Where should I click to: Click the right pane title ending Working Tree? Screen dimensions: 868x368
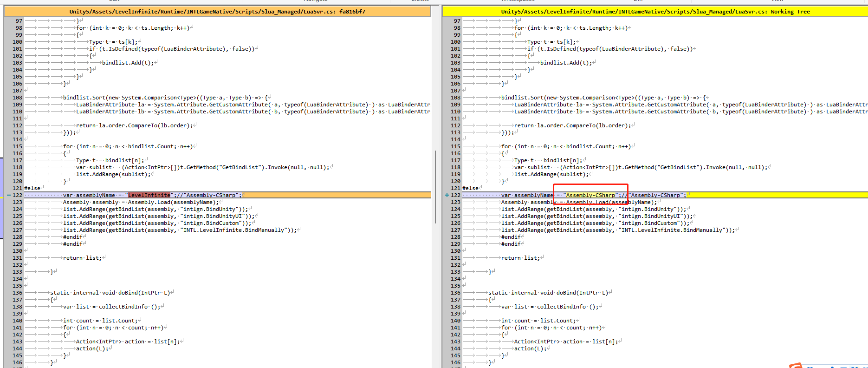point(655,12)
